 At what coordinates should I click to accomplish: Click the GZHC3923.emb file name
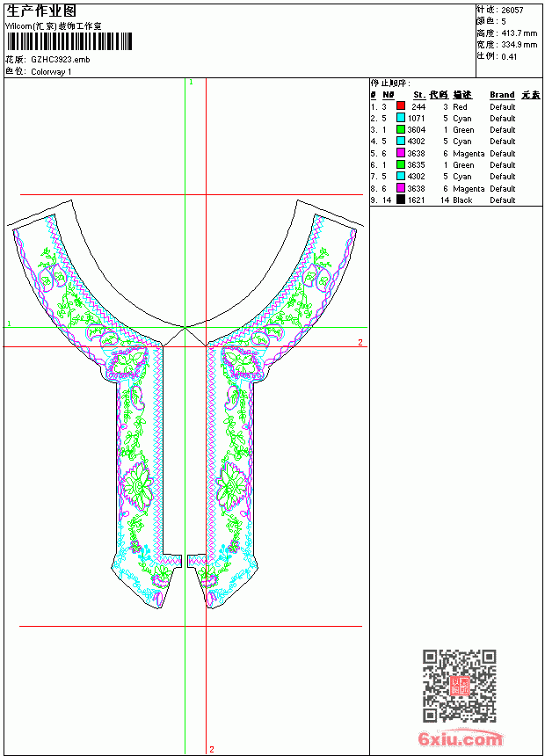pyautogui.click(x=61, y=60)
